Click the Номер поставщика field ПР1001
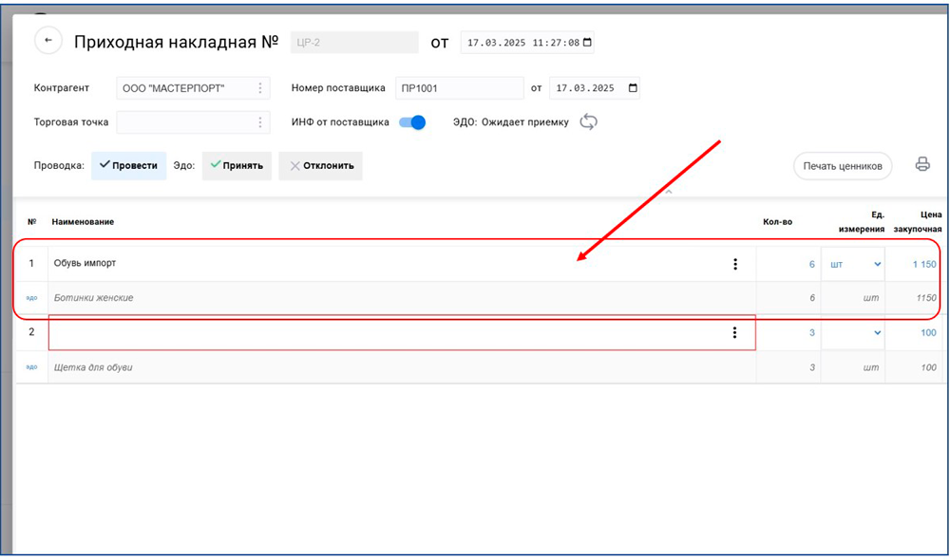This screenshot has width=950, height=560. pos(458,88)
